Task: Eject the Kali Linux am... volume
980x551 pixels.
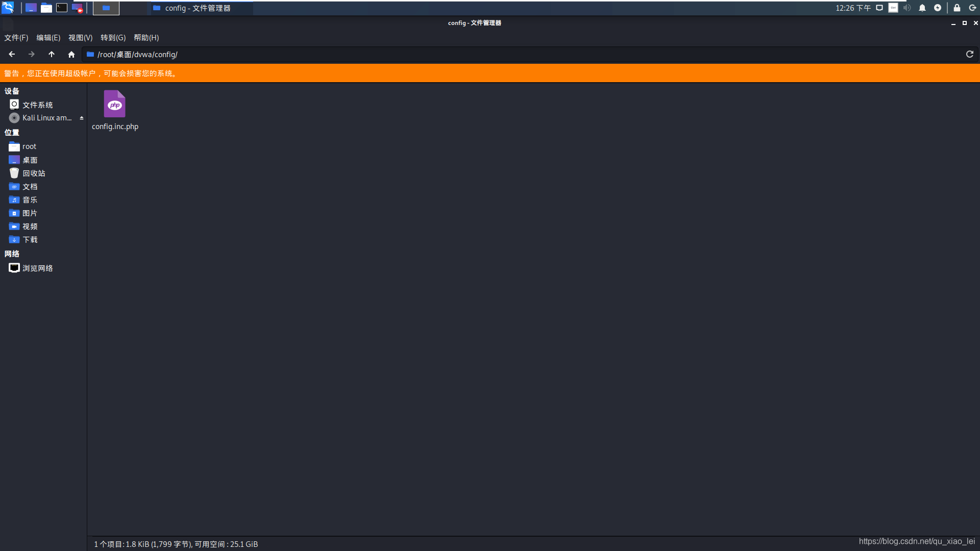Action: 82,118
